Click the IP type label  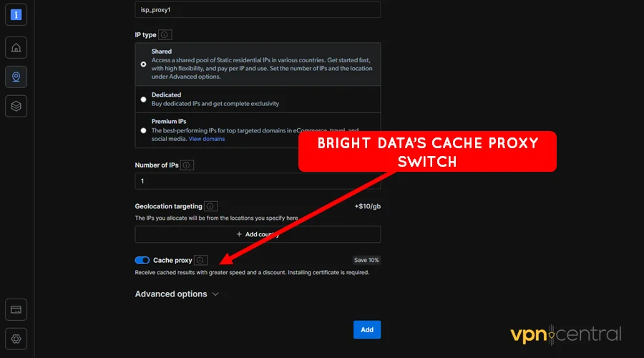145,35
